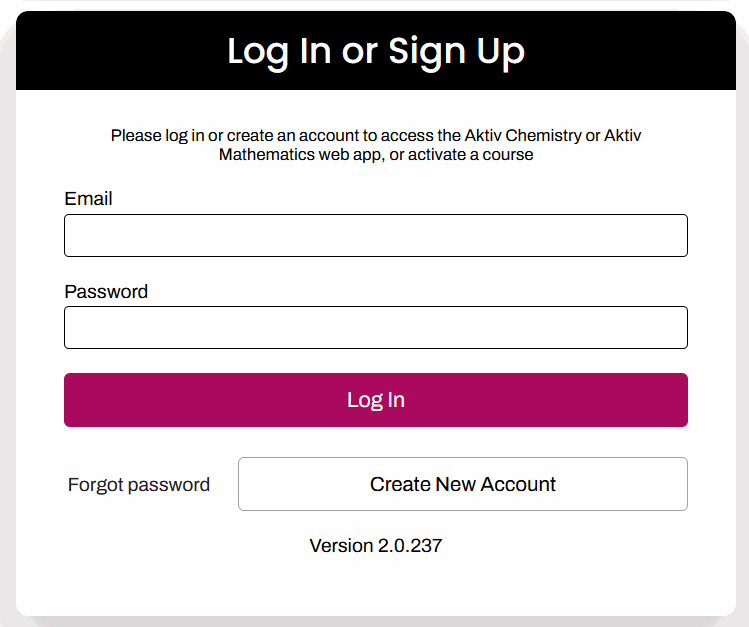
Task: Click the Email field label
Action: 88,199
